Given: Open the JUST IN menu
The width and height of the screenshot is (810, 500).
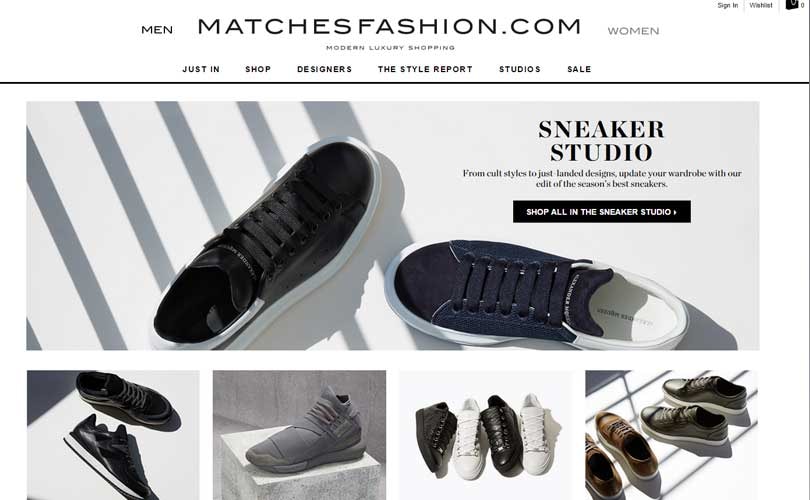Looking at the screenshot, I should (201, 69).
